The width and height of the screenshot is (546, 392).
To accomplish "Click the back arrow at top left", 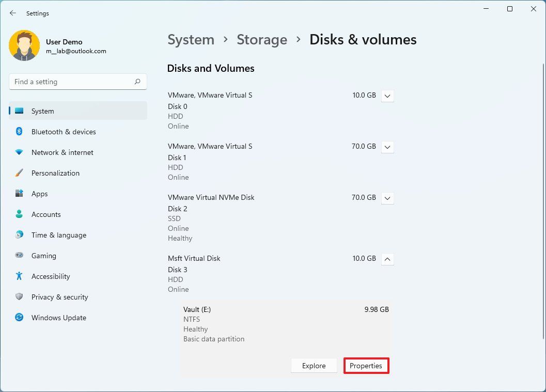I will click(x=12, y=13).
